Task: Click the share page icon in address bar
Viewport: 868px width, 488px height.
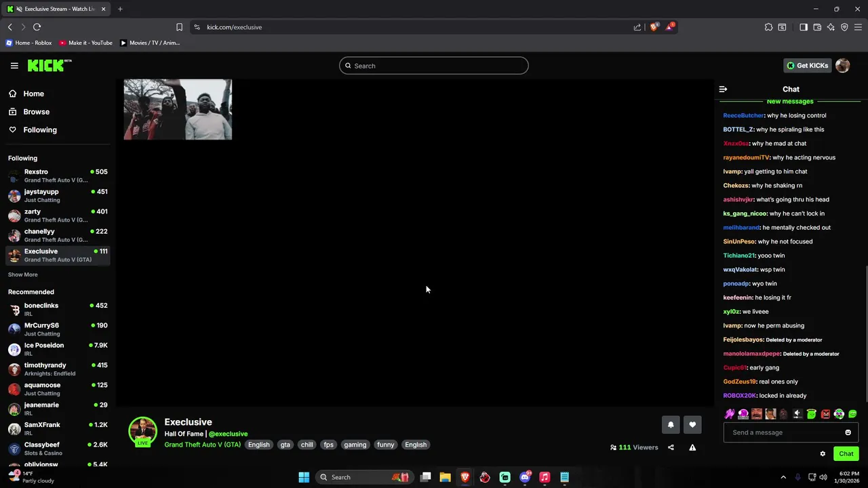Action: click(637, 27)
